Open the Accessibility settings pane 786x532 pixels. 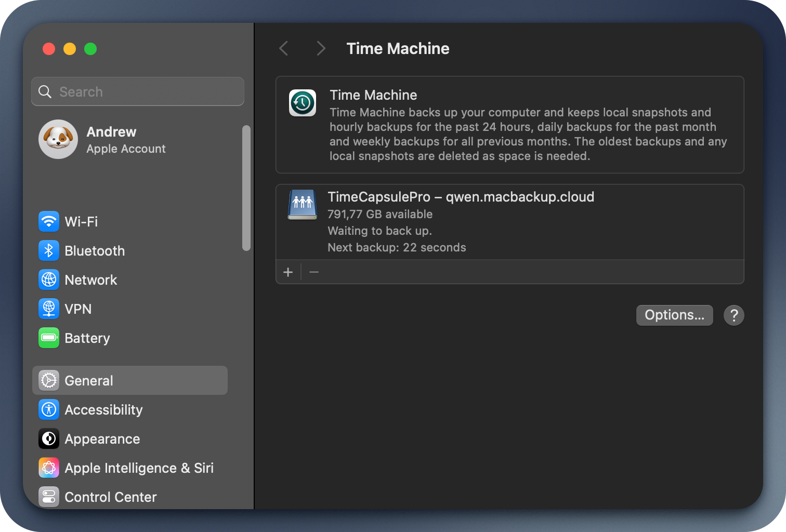130,410
